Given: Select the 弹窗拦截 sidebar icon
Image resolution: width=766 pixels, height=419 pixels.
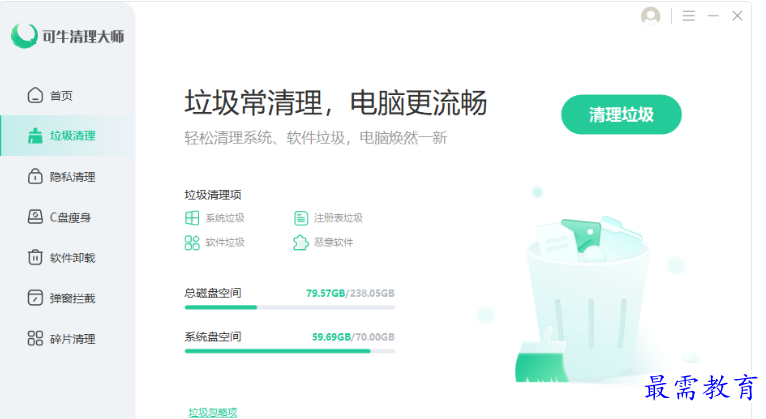Looking at the screenshot, I should pyautogui.click(x=35, y=298).
